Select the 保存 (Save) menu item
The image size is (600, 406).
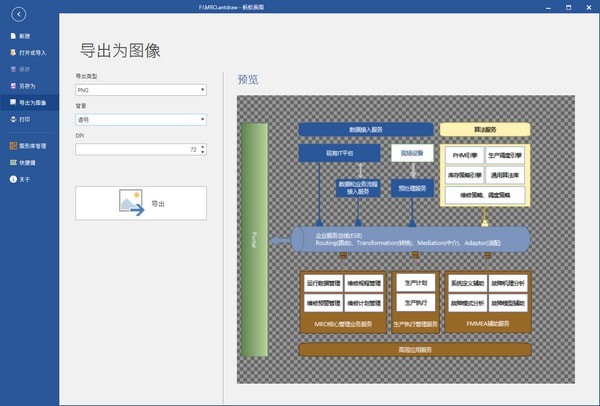[27, 69]
